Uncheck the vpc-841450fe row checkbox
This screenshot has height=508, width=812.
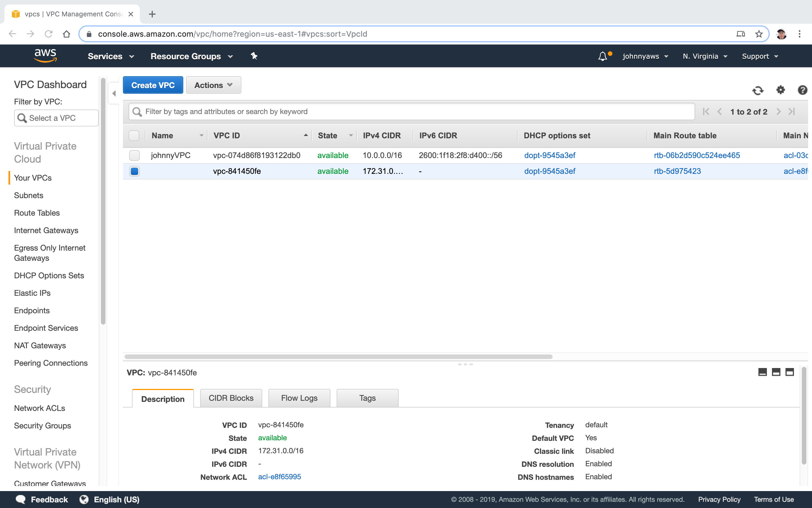(x=134, y=171)
